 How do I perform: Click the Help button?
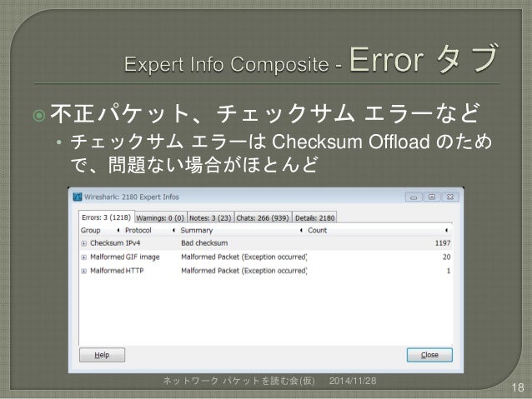pyautogui.click(x=102, y=355)
